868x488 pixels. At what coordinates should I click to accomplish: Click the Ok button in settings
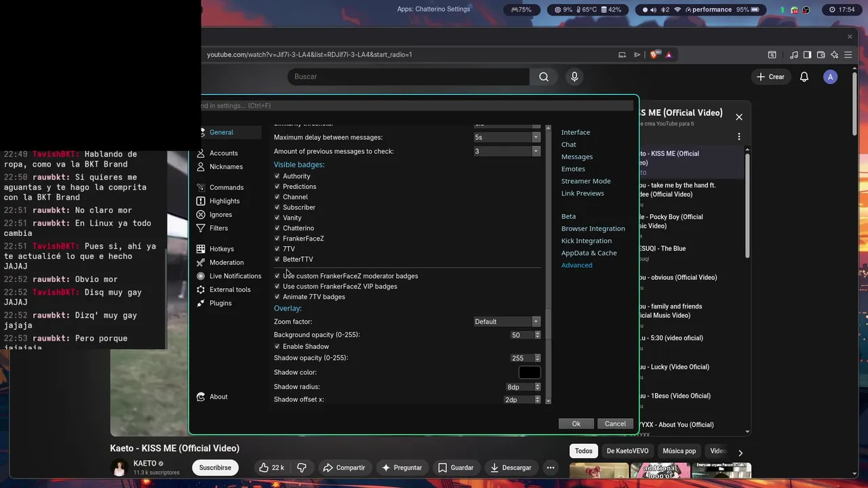pyautogui.click(x=576, y=424)
